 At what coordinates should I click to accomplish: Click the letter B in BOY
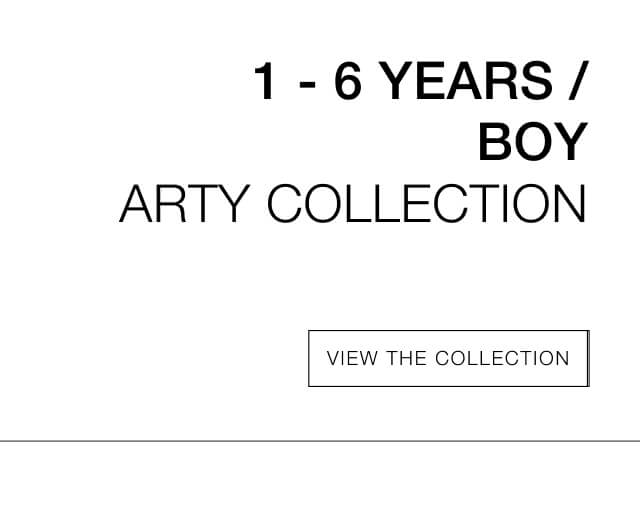coord(493,142)
